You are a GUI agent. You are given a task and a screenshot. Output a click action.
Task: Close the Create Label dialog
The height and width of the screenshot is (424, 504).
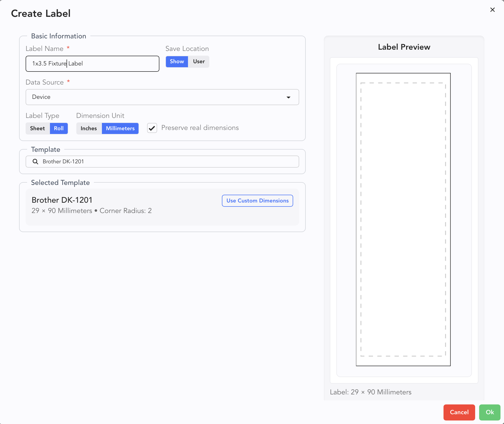click(492, 10)
